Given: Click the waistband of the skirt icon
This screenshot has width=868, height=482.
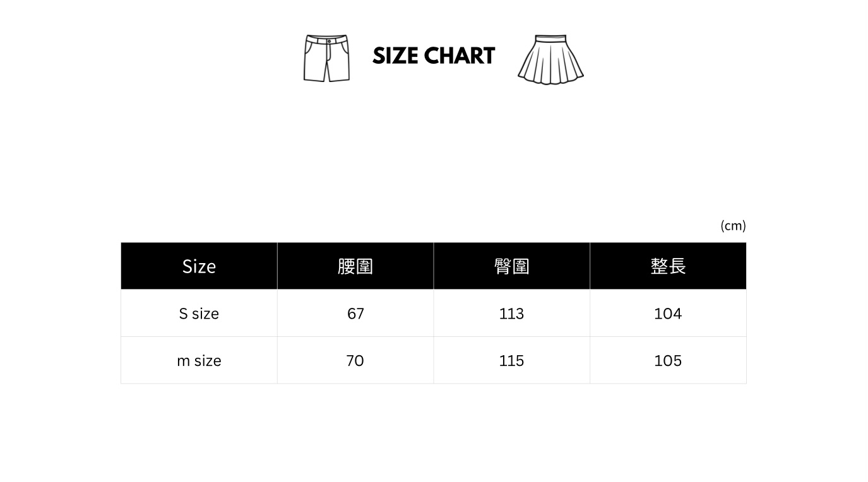Looking at the screenshot, I should tap(550, 39).
